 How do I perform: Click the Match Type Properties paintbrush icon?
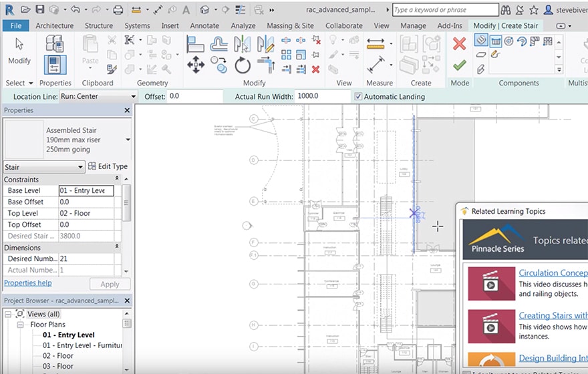coord(112,69)
